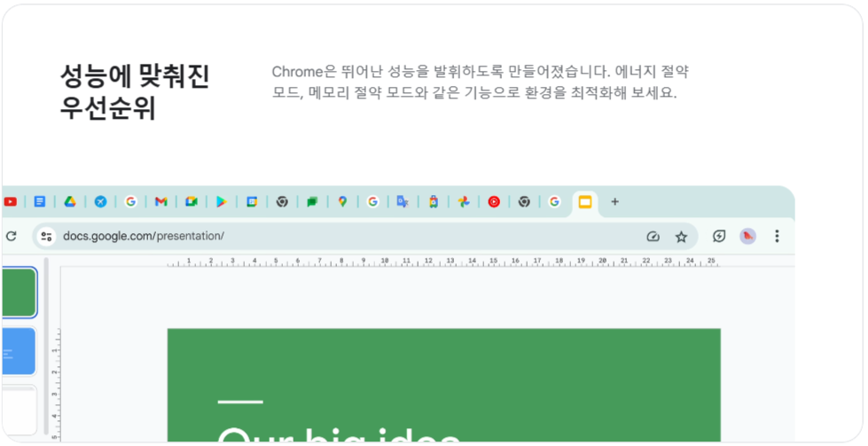Click the docs.google.com/presentation/ address bar
This screenshot has height=446, width=868.
click(365, 236)
